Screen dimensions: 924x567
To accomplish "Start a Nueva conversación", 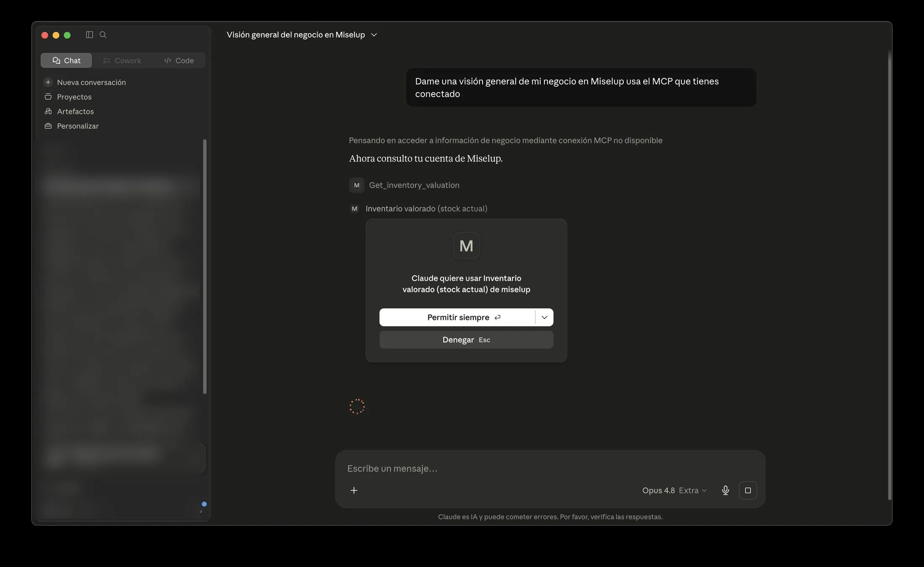I will tap(91, 82).
